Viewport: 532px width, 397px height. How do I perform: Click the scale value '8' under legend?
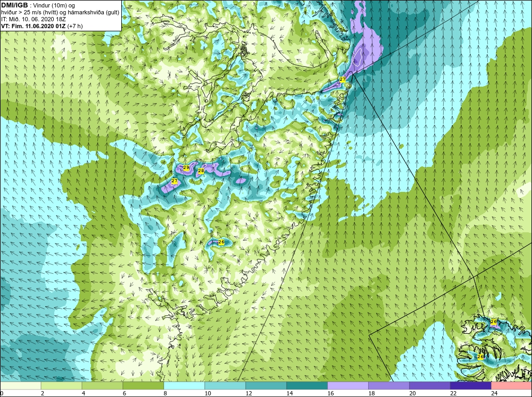(x=165, y=393)
